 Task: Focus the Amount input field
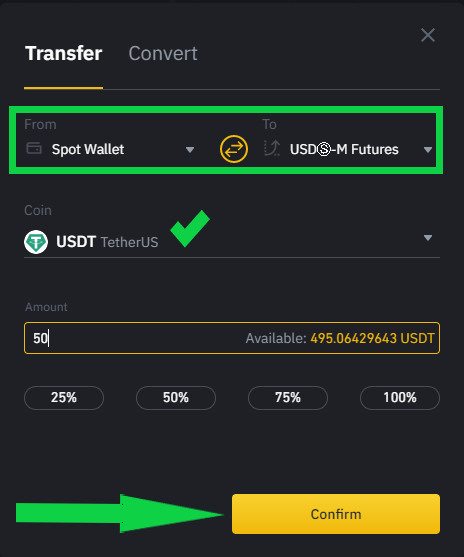click(232, 338)
